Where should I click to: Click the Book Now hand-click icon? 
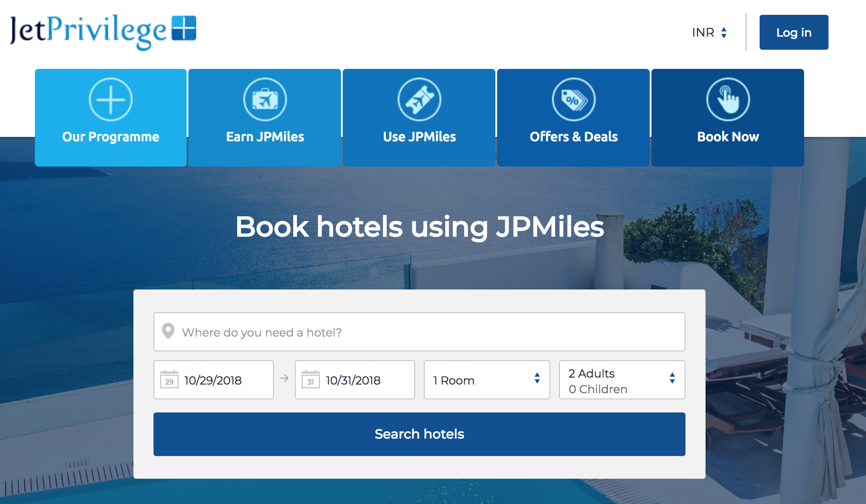(x=727, y=99)
